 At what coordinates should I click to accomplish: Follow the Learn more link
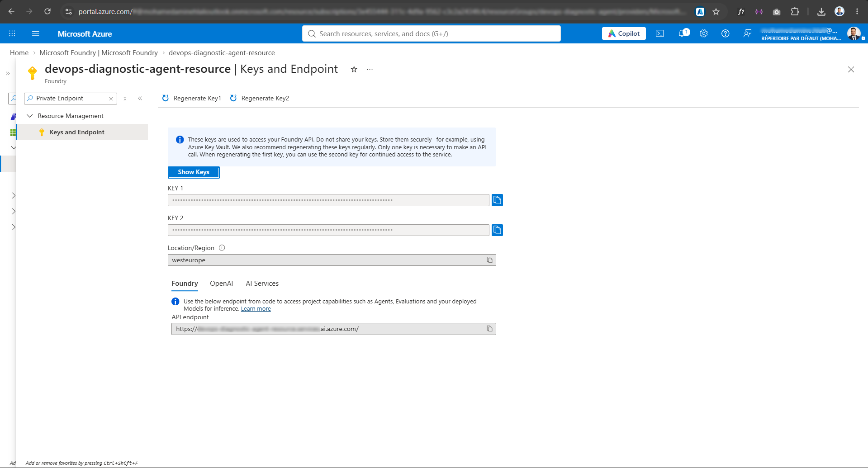tap(256, 309)
